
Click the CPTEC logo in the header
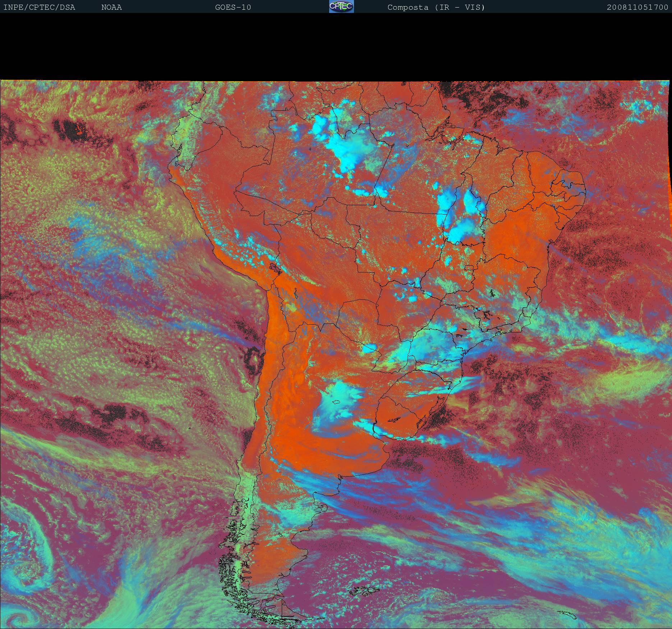point(341,7)
